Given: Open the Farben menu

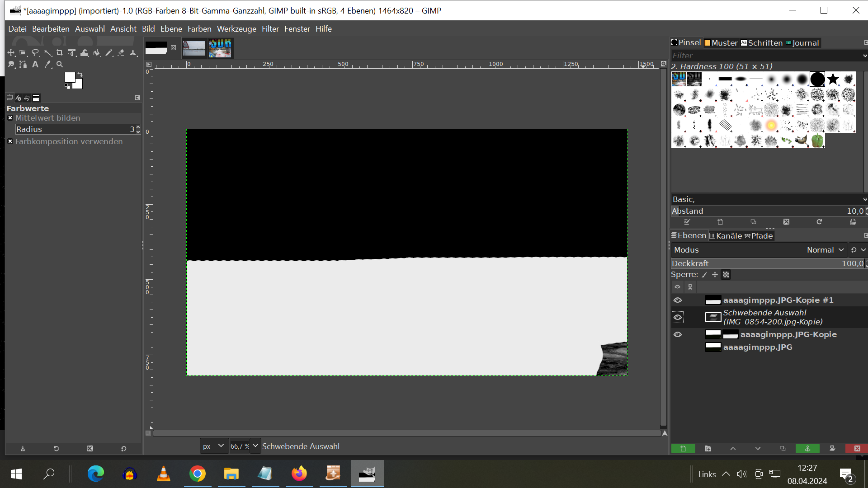Looking at the screenshot, I should pyautogui.click(x=199, y=29).
